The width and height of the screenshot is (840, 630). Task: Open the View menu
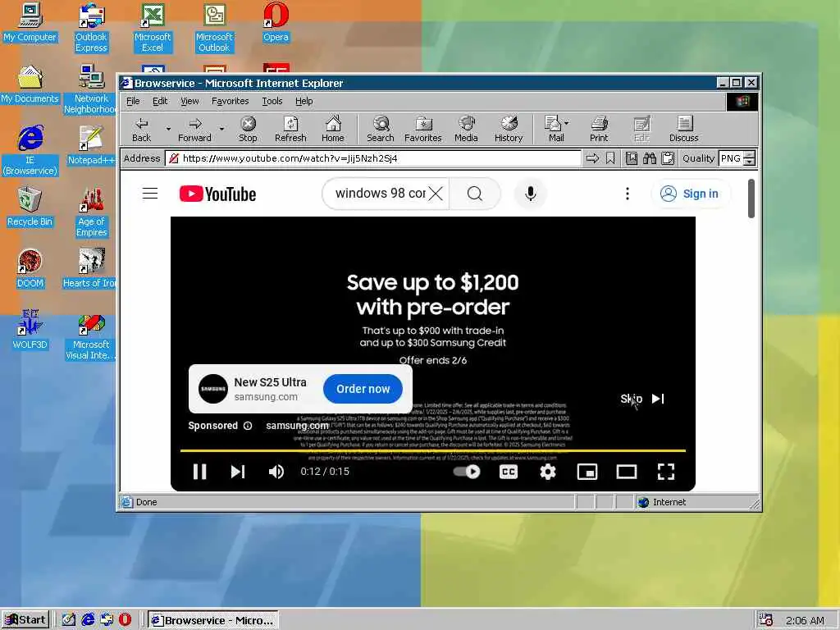[189, 101]
